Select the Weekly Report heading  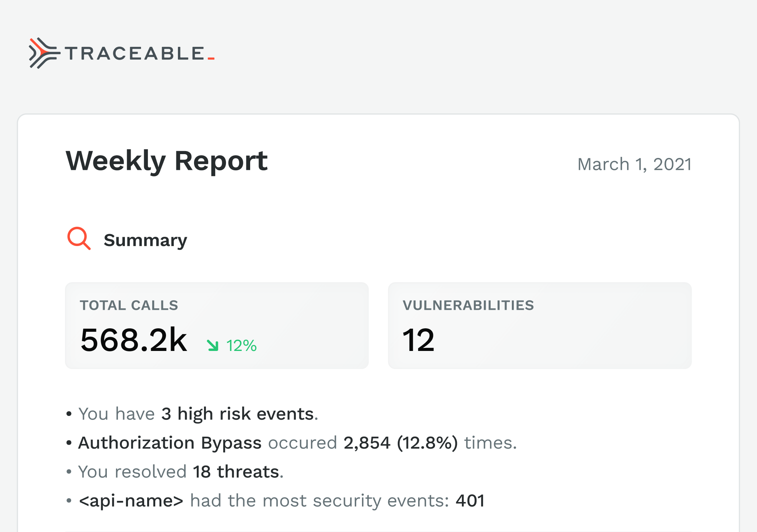point(167,161)
